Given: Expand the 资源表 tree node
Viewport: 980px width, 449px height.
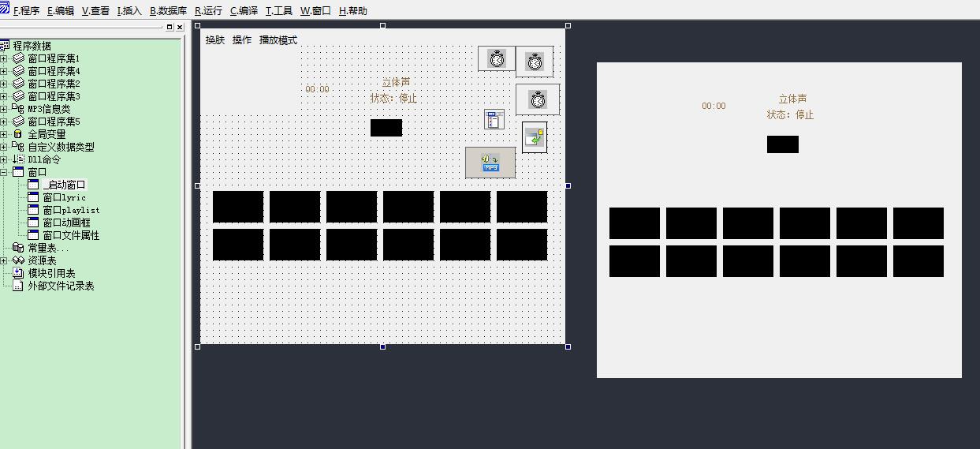Looking at the screenshot, I should tap(4, 260).
